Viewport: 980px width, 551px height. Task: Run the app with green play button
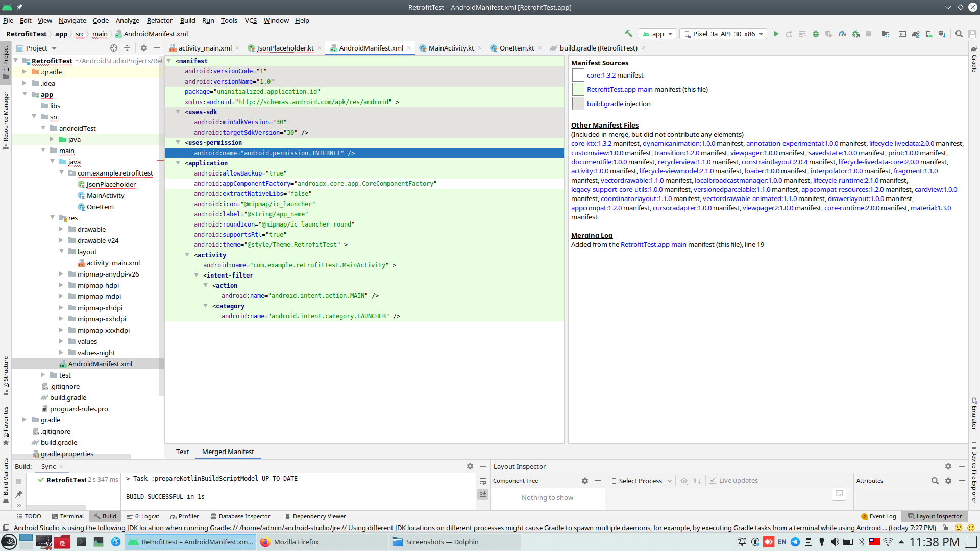click(x=776, y=34)
